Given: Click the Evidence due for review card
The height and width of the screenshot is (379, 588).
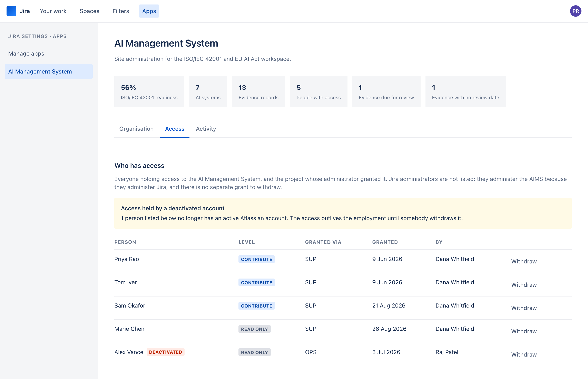Looking at the screenshot, I should pos(386,92).
